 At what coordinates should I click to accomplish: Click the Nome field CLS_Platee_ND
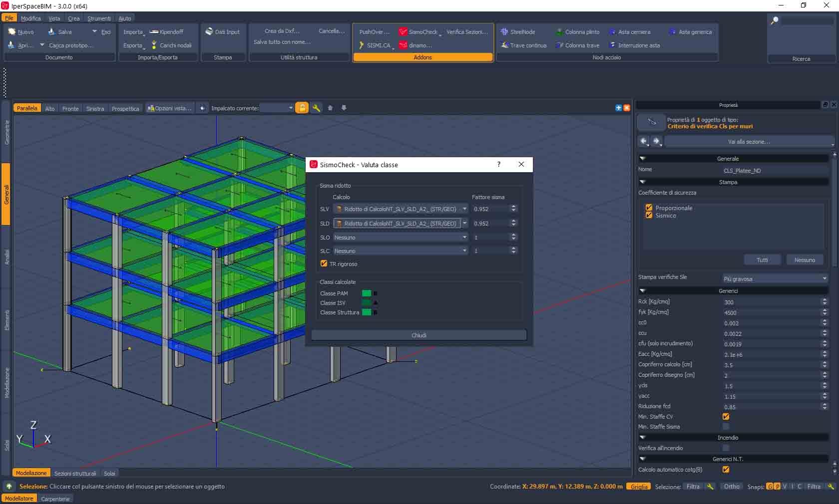click(775, 170)
